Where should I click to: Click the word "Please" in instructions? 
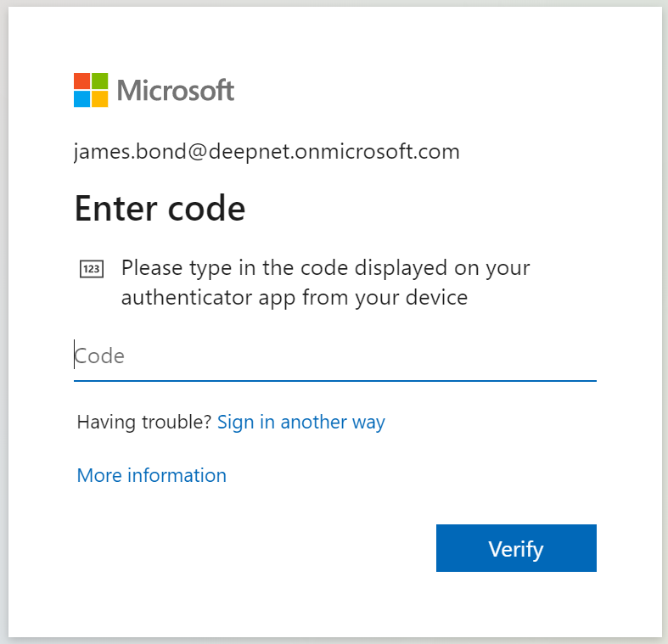(149, 268)
